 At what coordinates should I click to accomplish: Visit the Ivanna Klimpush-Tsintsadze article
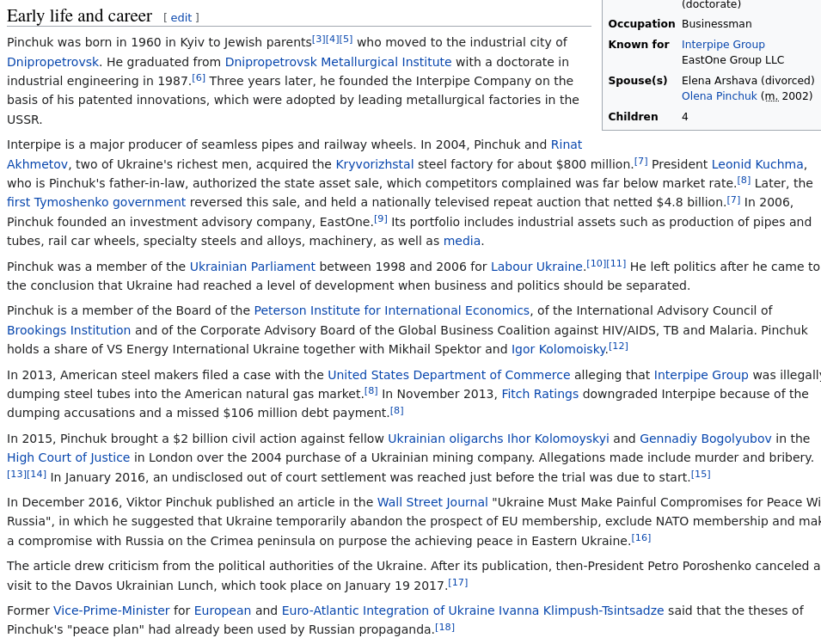pyautogui.click(x=580, y=610)
